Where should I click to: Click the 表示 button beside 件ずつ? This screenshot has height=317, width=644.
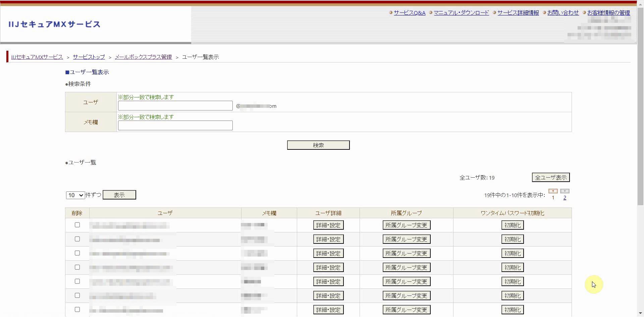click(119, 195)
